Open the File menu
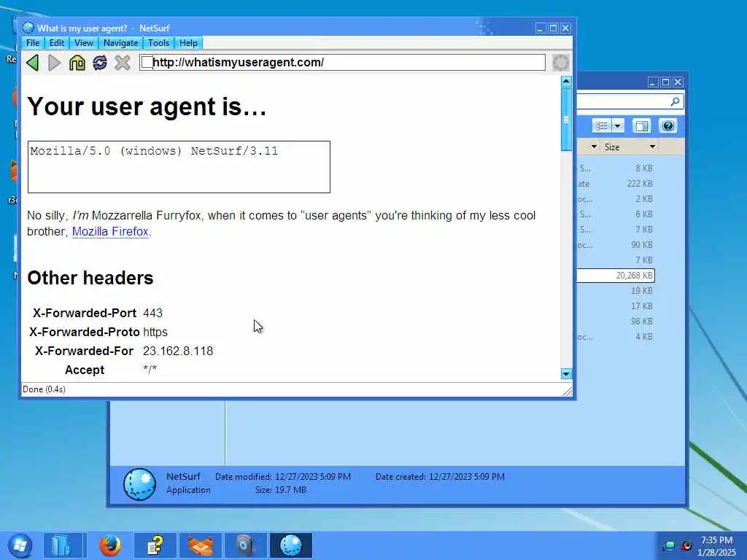The height and width of the screenshot is (560, 747). tap(33, 43)
